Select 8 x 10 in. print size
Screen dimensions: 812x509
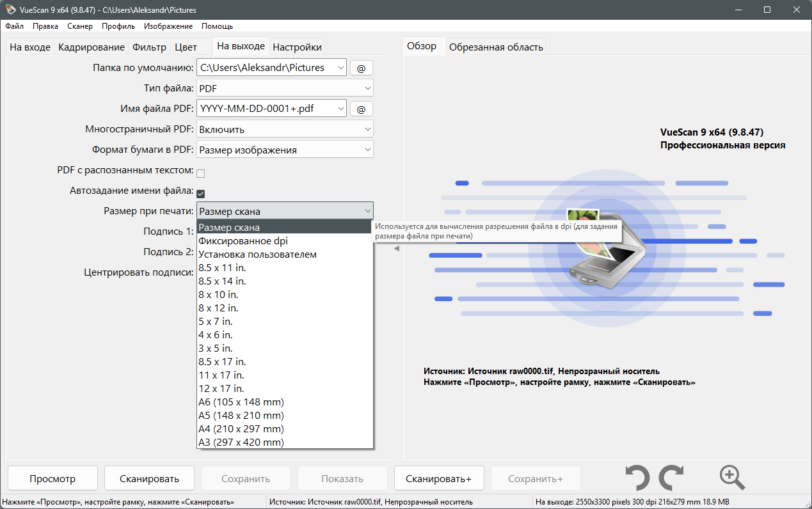285,295
